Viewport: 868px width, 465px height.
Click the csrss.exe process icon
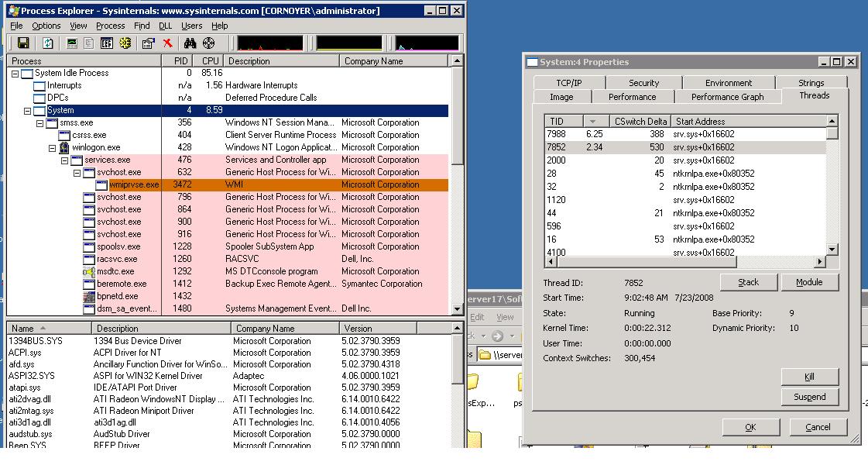pyautogui.click(x=64, y=135)
